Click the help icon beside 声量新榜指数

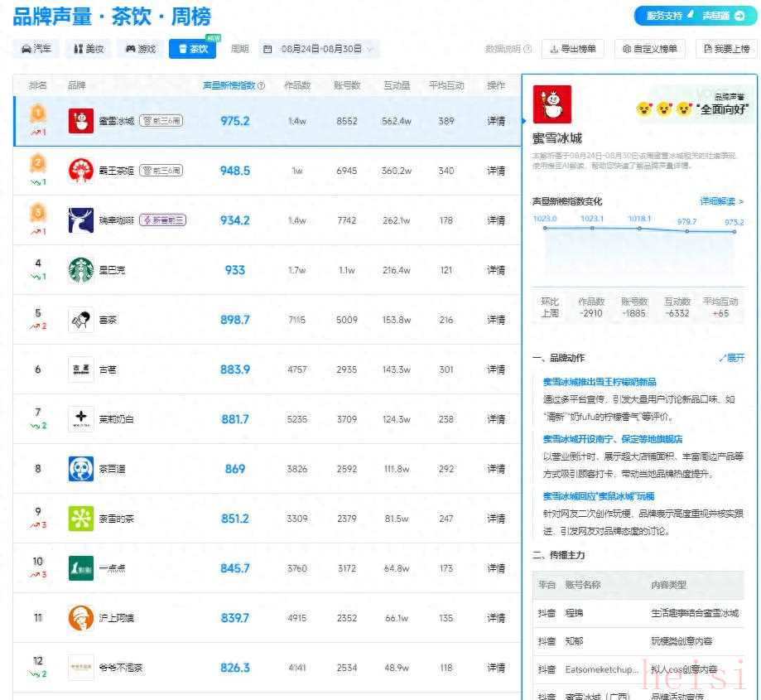coord(261,85)
